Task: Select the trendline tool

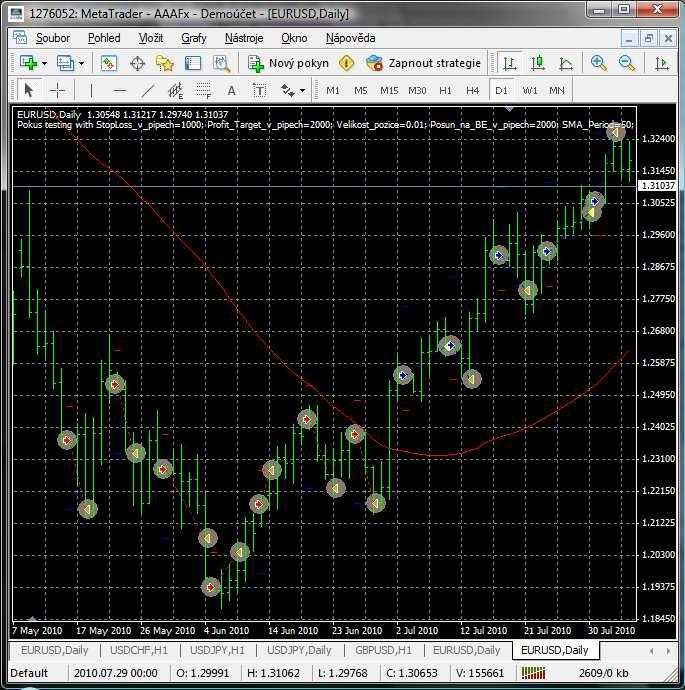Action: click(x=148, y=90)
